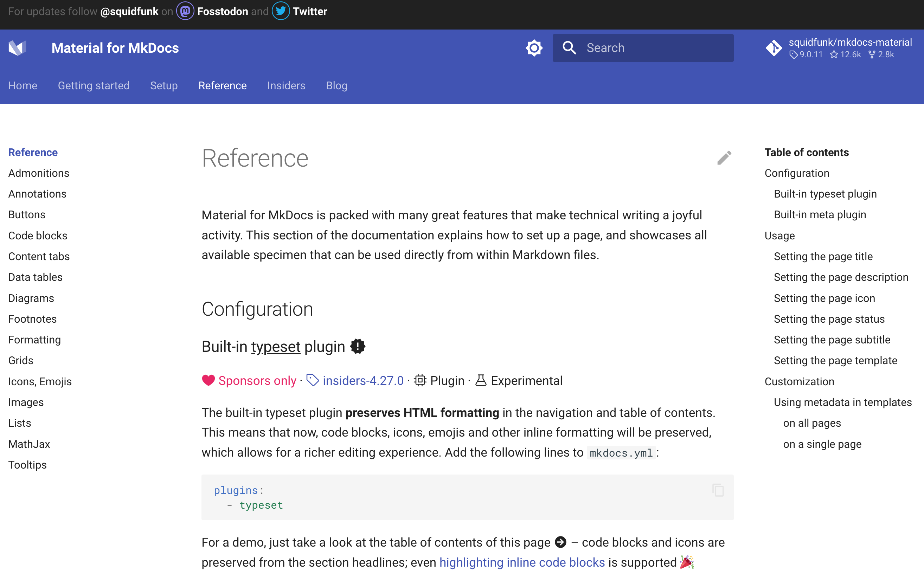
Task: Scroll to MathJax sidebar entry
Action: (30, 444)
